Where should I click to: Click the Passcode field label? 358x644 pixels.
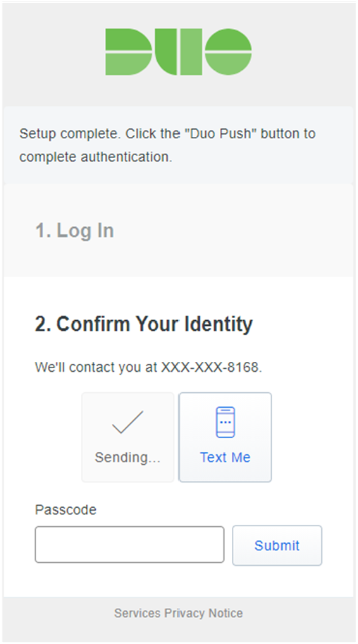point(66,510)
